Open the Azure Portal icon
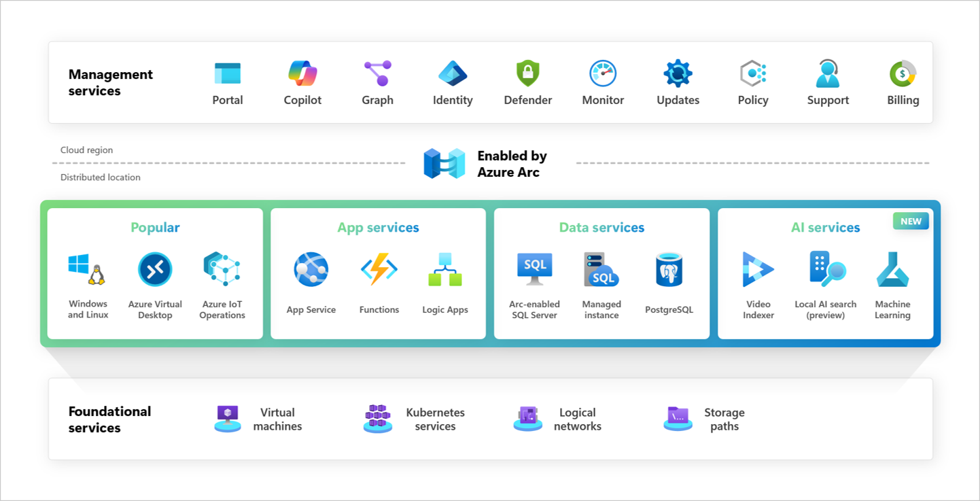 [227, 71]
